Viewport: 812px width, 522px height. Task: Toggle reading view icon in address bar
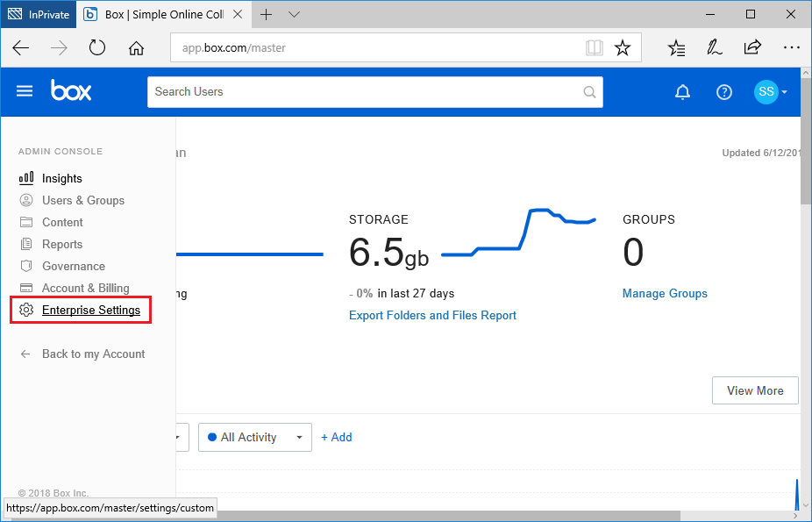[x=595, y=48]
